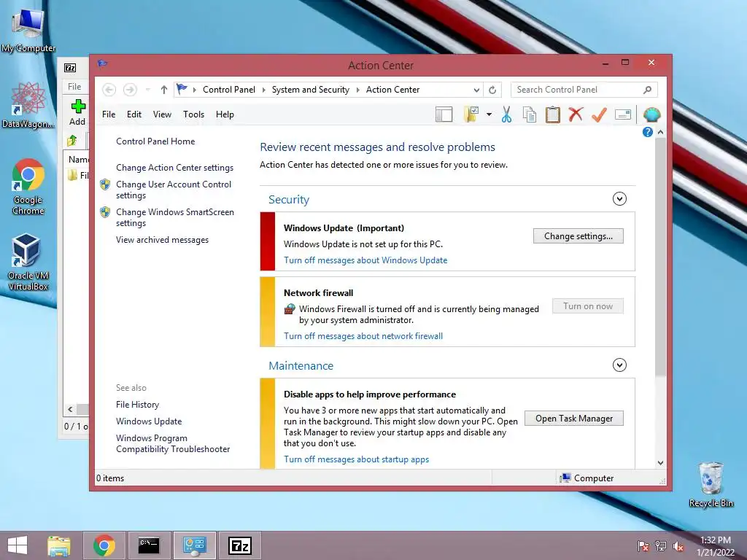The height and width of the screenshot is (560, 747).
Task: Click the Windows Start button
Action: [x=18, y=545]
